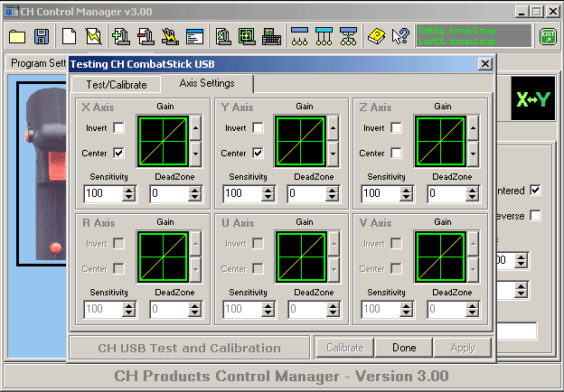Open the script editor window icon
Screen dimensions: 564x392
194,37
